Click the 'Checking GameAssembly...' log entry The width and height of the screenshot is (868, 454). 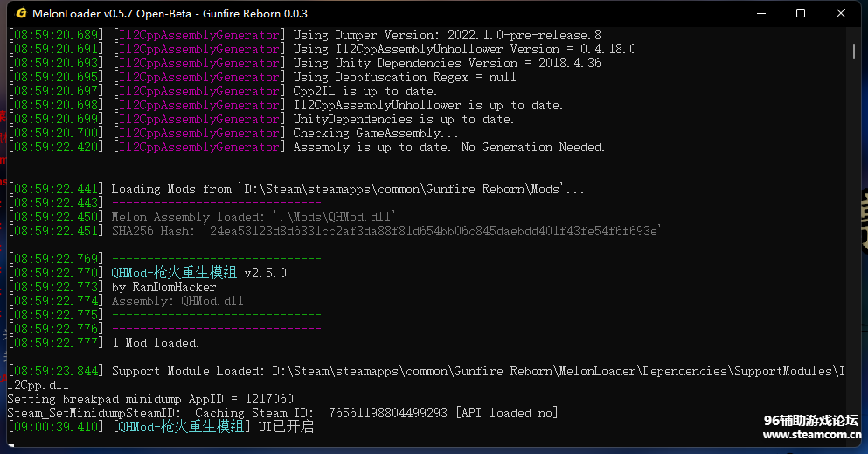[x=376, y=133]
